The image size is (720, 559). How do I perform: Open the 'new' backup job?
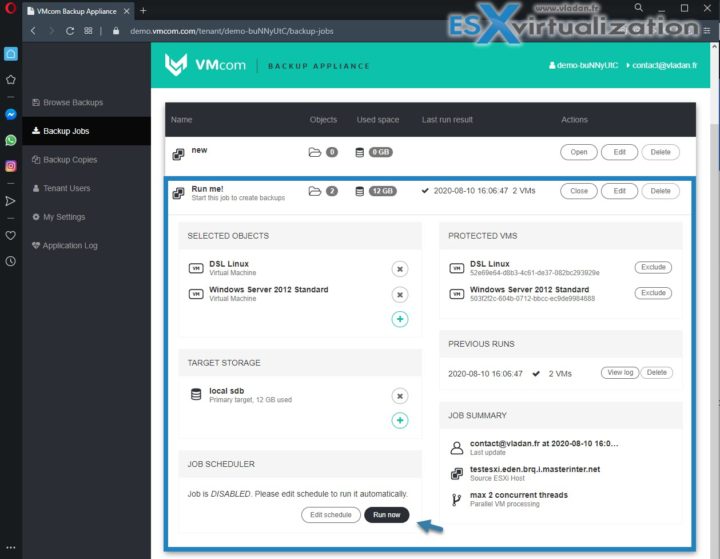[x=579, y=152]
